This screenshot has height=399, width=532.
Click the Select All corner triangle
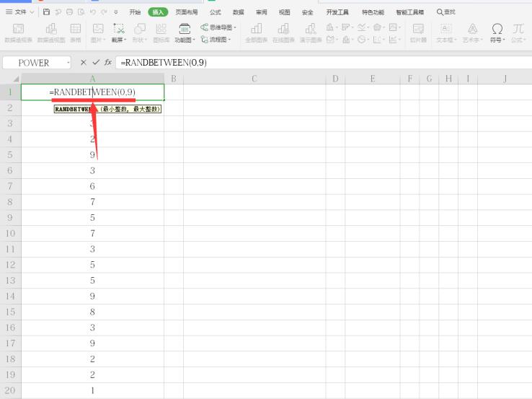coord(16,79)
